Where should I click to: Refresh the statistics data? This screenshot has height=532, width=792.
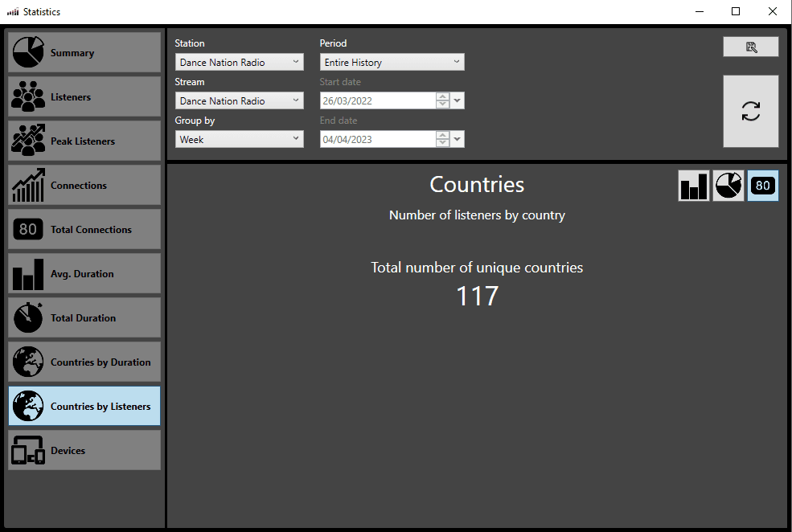[x=750, y=111]
